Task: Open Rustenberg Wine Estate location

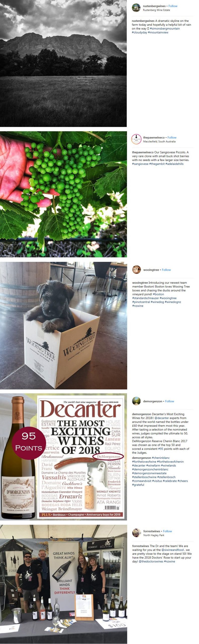Action: [x=156, y=10]
